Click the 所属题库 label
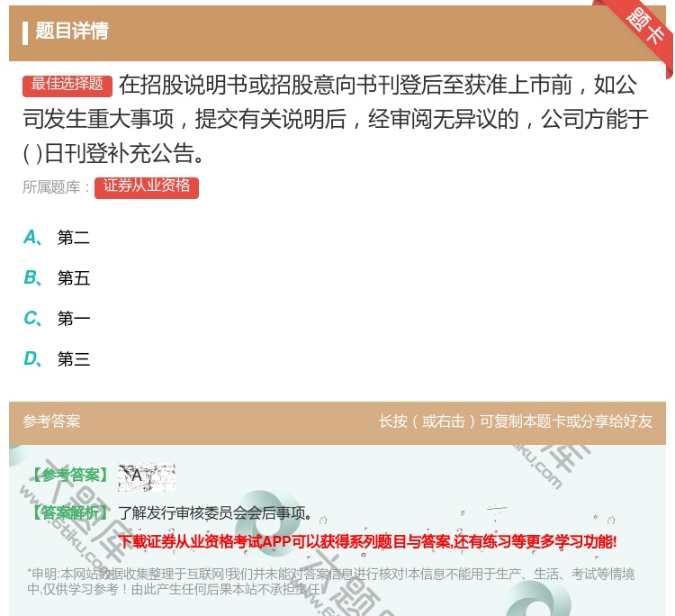Viewport: 675px width, 616px height. [x=56, y=187]
